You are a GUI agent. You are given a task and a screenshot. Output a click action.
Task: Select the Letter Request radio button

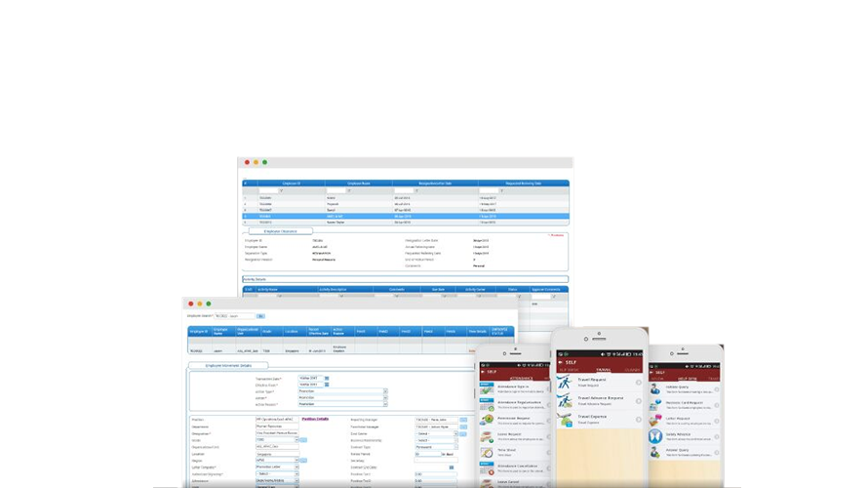[x=717, y=421]
